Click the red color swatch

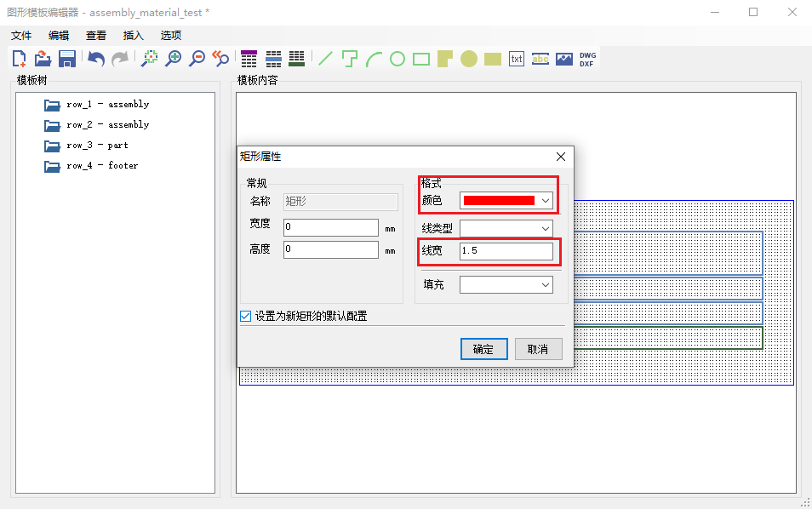pyautogui.click(x=499, y=200)
